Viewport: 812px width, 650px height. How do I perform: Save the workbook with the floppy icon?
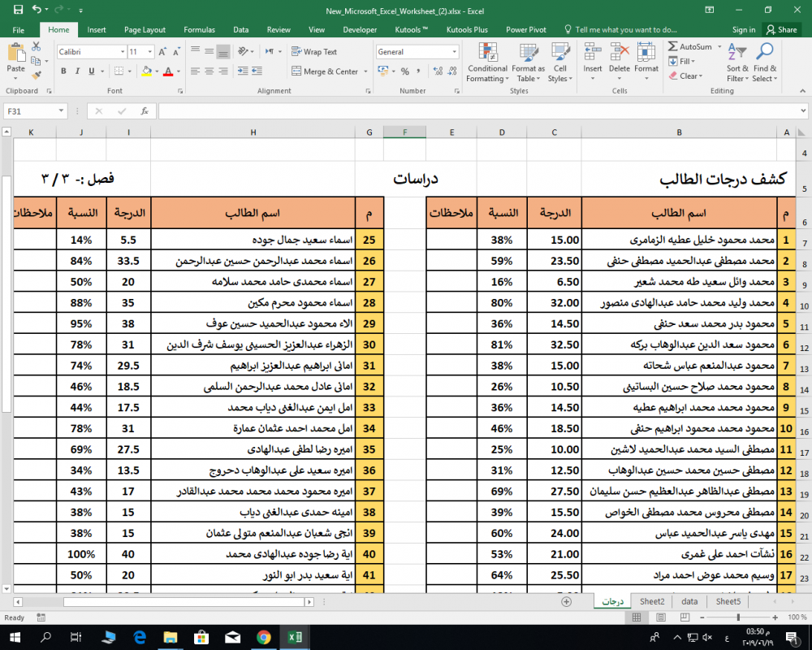[x=18, y=9]
